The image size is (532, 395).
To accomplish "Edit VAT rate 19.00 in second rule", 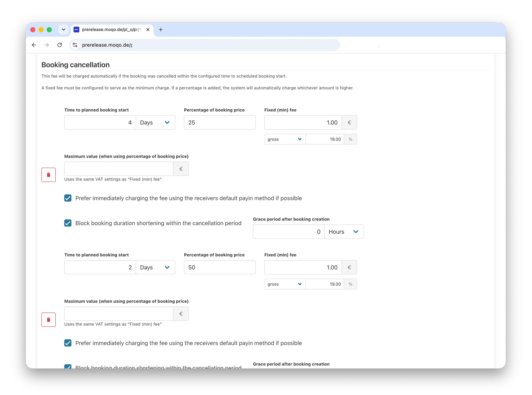I will (x=325, y=284).
